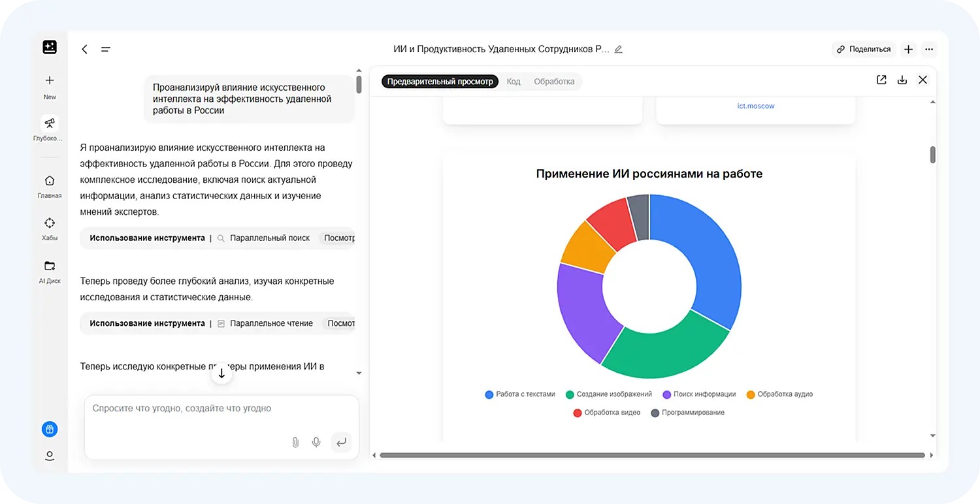Open the Хабы section
980x504 pixels.
pyautogui.click(x=49, y=227)
